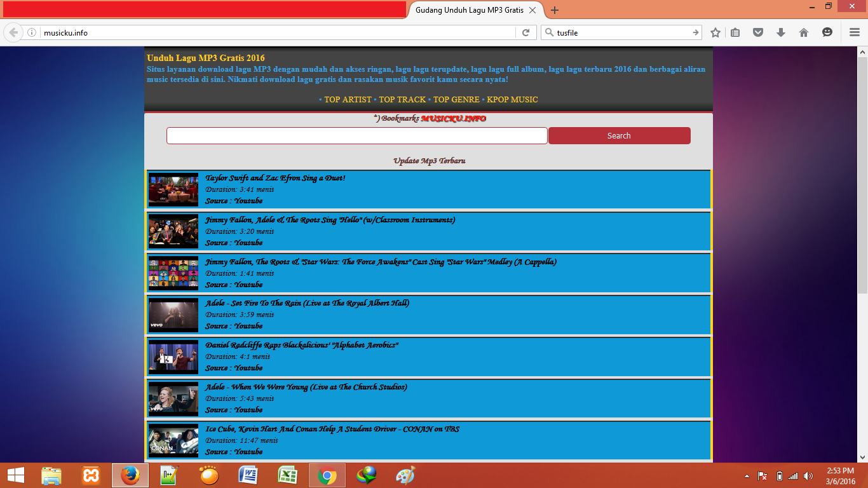868x488 pixels.
Task: Click the page's song search text box
Action: 356,135
